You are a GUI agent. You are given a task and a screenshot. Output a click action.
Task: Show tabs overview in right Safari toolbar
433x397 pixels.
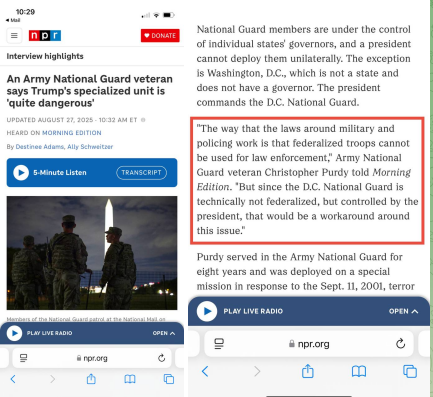tap(410, 371)
